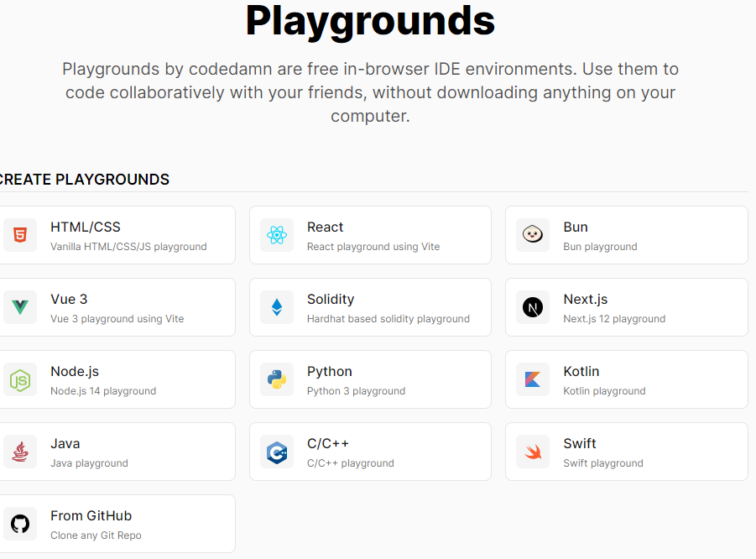Click the Bun mascot icon
756x559 pixels.
pos(533,235)
